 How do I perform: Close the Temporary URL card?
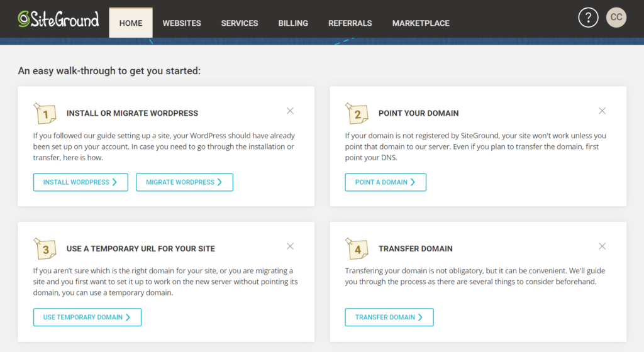tap(290, 246)
